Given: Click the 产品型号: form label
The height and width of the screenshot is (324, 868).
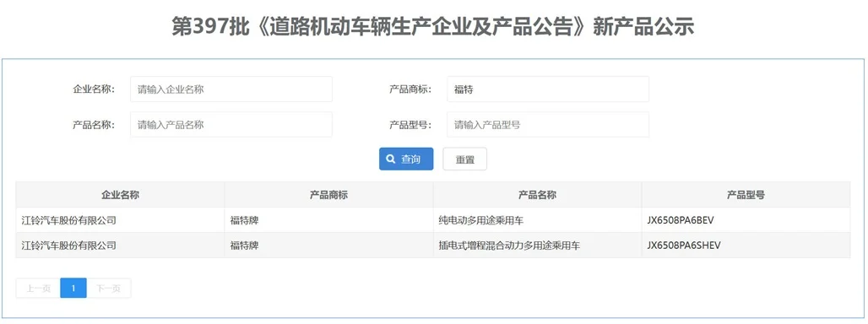Looking at the screenshot, I should point(410,124).
